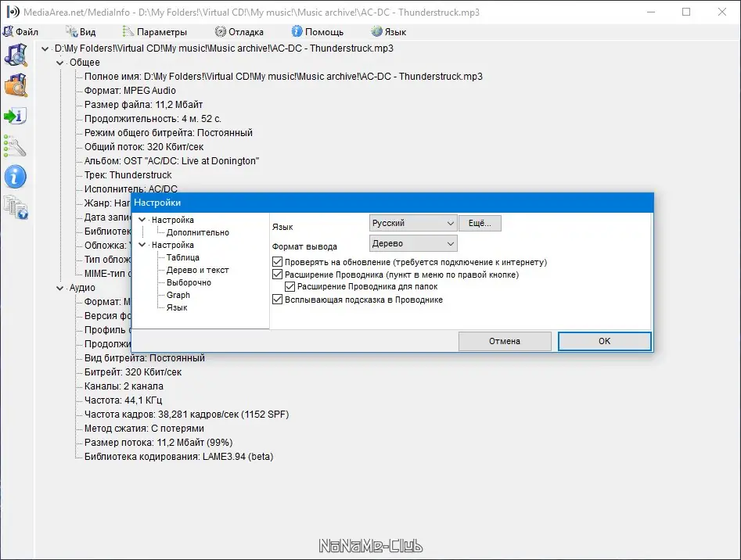The height and width of the screenshot is (560, 741).
Task: Click the Вид menu icon
Action: [72, 31]
